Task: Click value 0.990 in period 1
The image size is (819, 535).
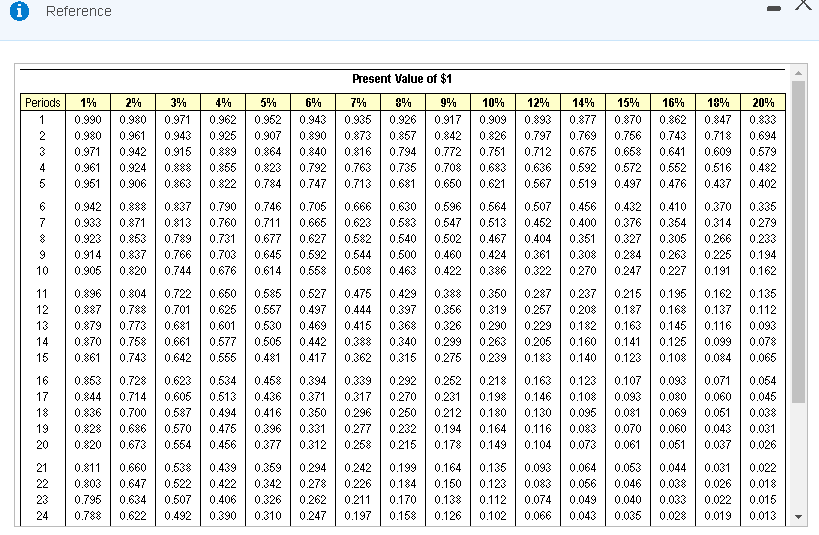Action: [88, 120]
